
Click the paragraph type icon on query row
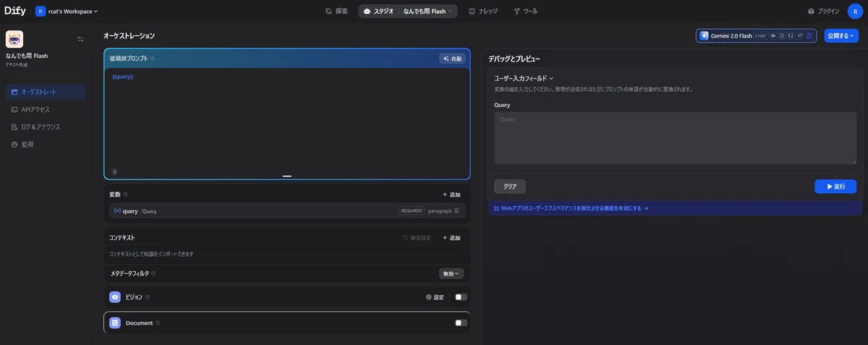click(457, 211)
